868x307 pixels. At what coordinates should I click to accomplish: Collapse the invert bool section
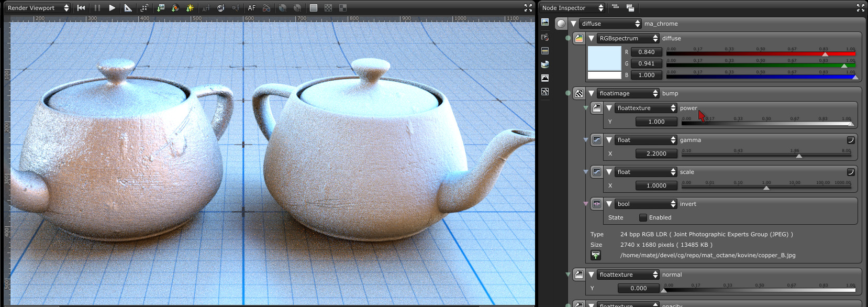point(609,204)
